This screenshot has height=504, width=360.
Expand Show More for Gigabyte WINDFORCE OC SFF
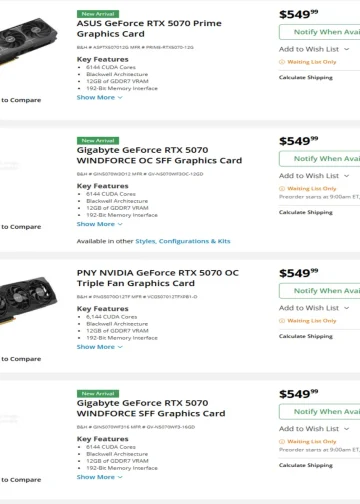click(x=100, y=224)
